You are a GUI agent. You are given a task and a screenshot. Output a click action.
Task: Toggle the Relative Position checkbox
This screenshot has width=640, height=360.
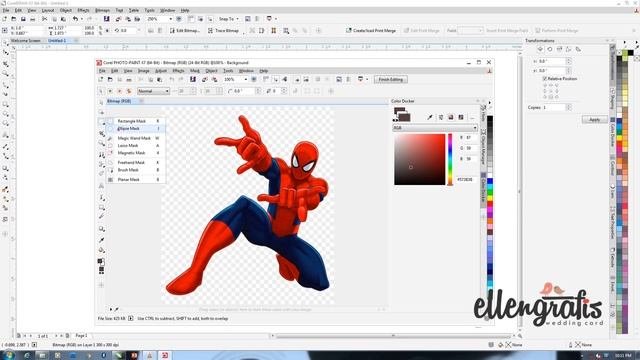(x=545, y=78)
